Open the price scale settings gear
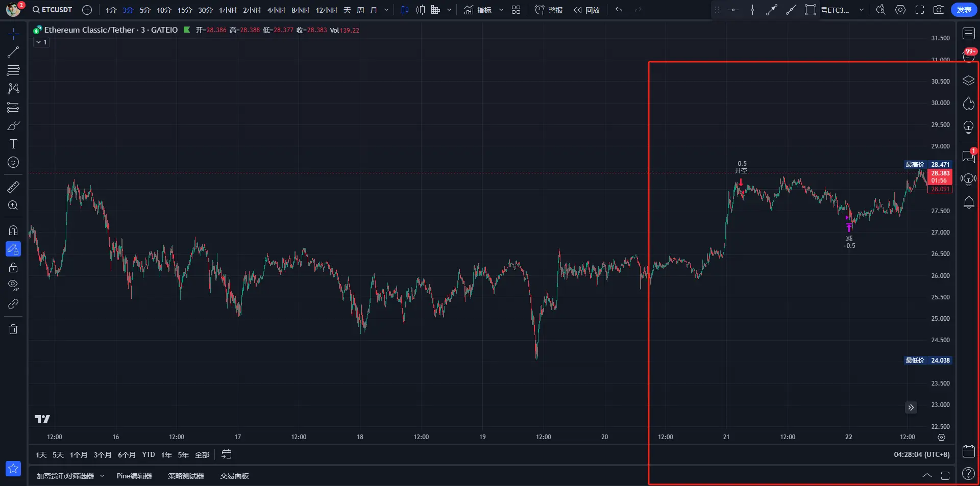This screenshot has width=980, height=486. coord(942,437)
